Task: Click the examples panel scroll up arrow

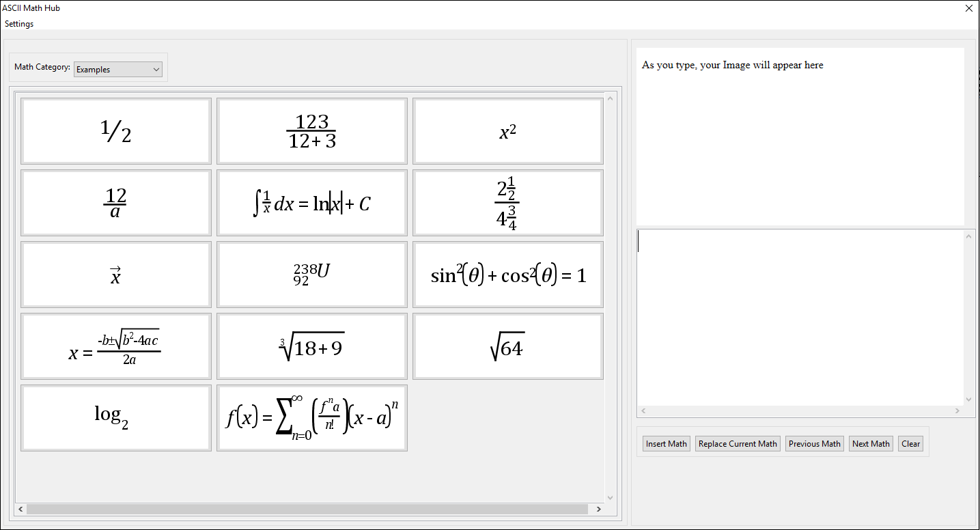Action: tap(611, 98)
